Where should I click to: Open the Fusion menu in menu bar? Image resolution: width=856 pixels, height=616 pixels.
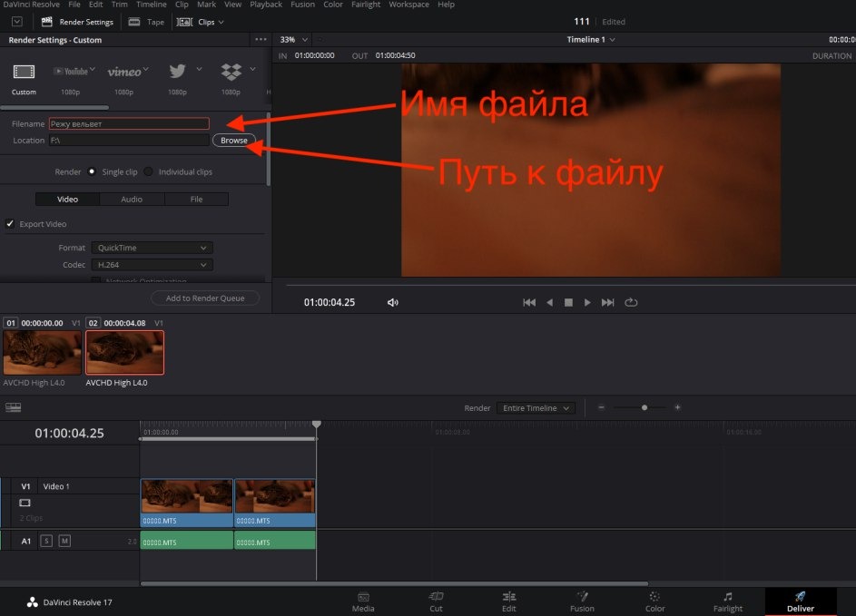[302, 5]
